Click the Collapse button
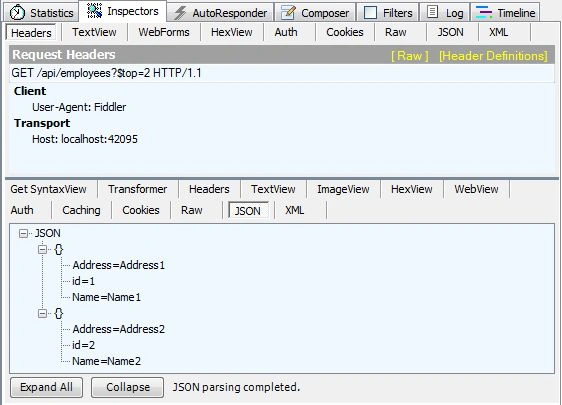 point(128,387)
